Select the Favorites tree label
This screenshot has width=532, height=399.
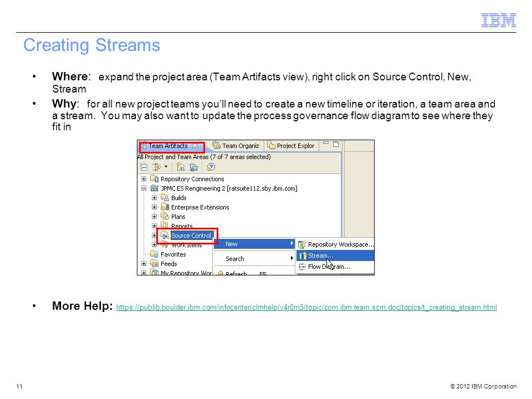pyautogui.click(x=173, y=254)
